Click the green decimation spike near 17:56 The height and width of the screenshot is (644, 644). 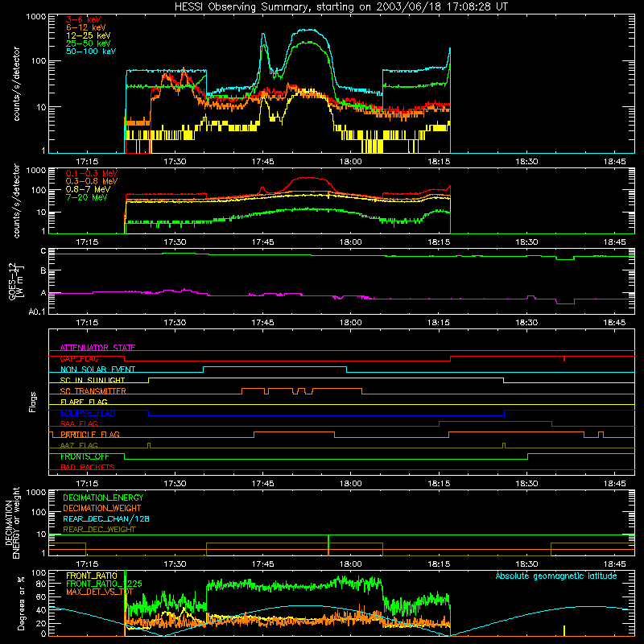(x=328, y=546)
